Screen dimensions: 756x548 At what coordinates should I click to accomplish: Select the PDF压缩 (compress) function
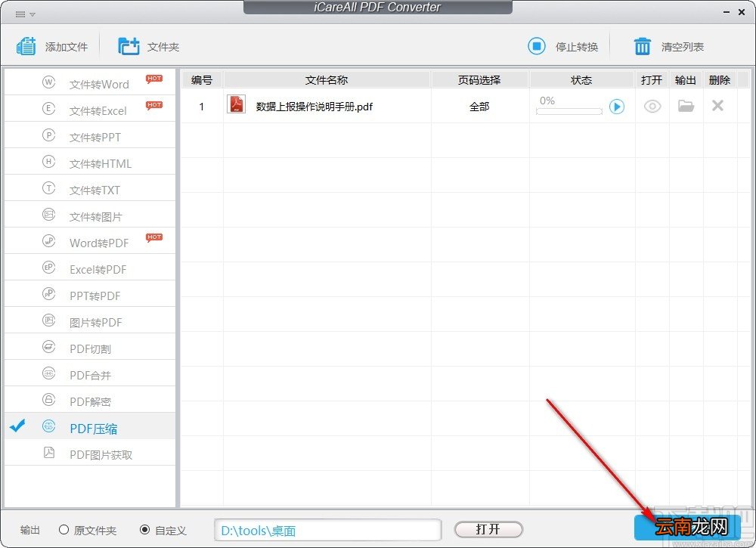point(90,426)
